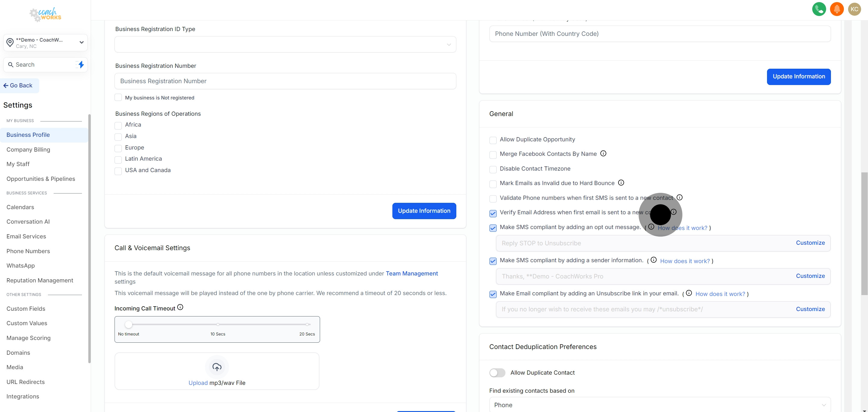The width and height of the screenshot is (868, 412).
Task: Open Company Billing in the settings menu
Action: [28, 149]
